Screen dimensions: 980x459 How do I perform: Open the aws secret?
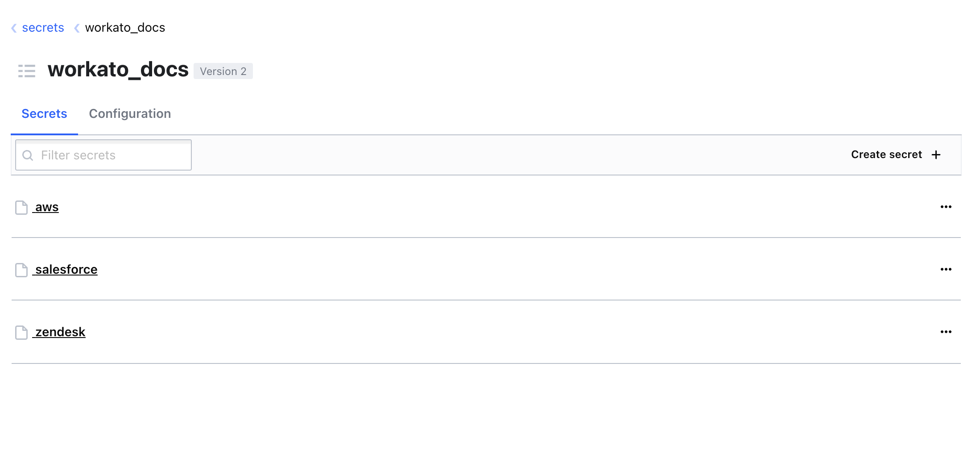click(46, 207)
